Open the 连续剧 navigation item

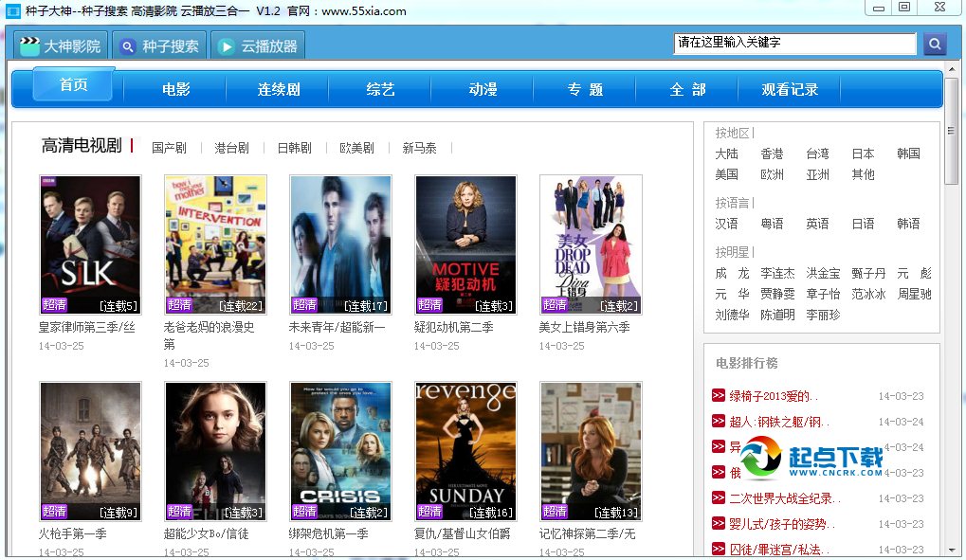(279, 90)
